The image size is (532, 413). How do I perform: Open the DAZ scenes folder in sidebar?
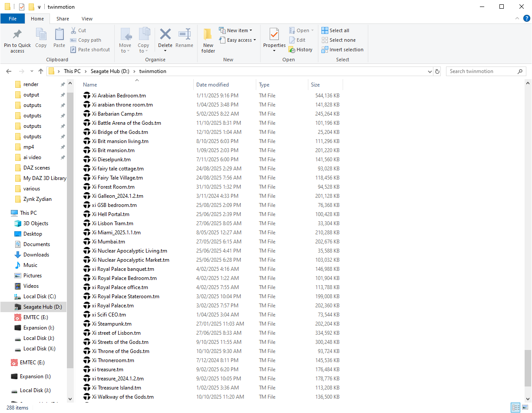point(36,168)
